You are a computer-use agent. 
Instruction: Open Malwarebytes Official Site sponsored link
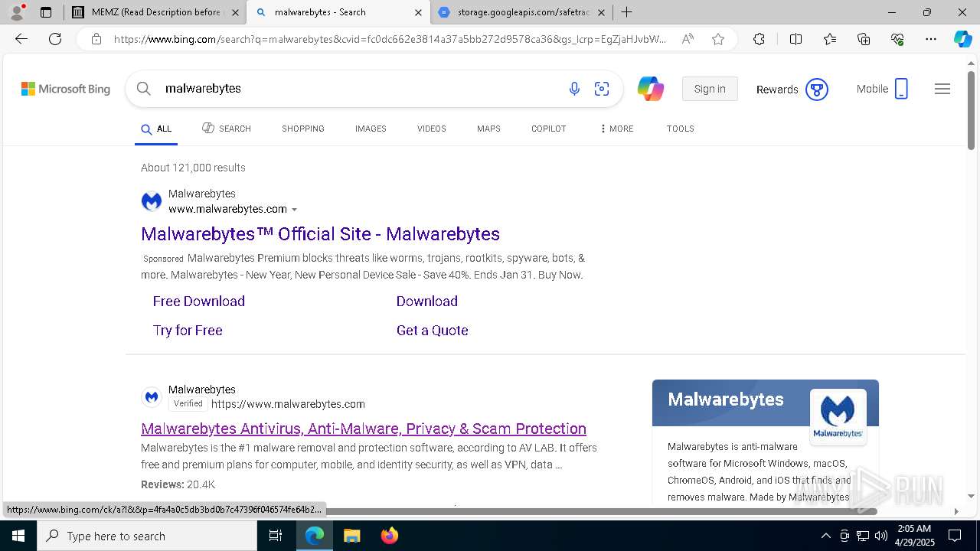pyautogui.click(x=320, y=234)
